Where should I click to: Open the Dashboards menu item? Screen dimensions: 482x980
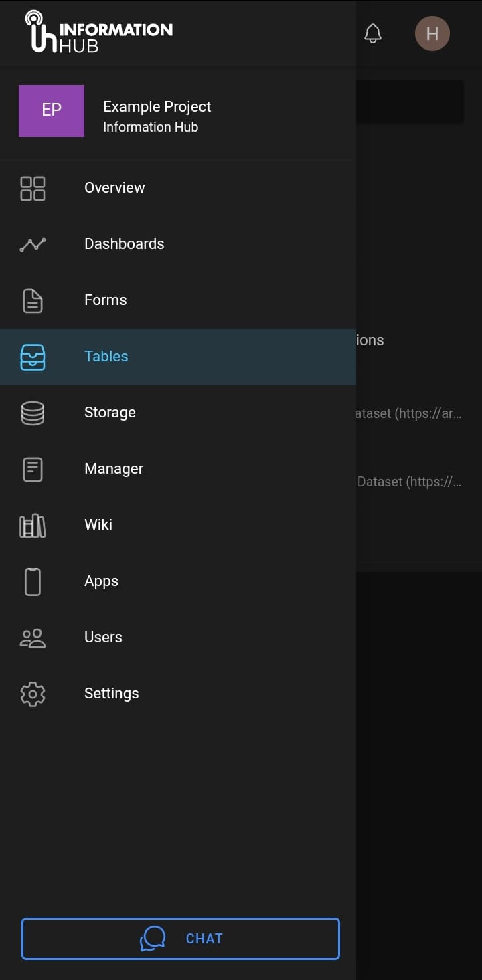[124, 244]
